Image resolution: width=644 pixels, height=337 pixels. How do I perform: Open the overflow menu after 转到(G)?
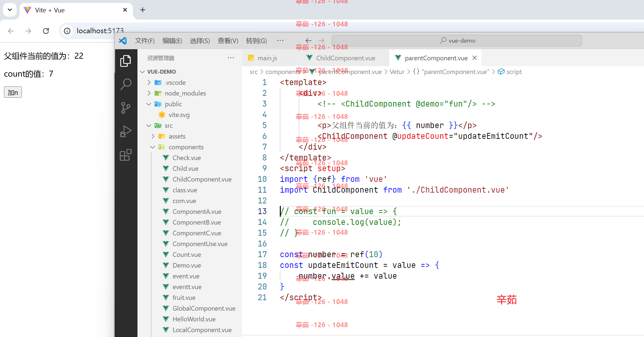[x=280, y=40]
